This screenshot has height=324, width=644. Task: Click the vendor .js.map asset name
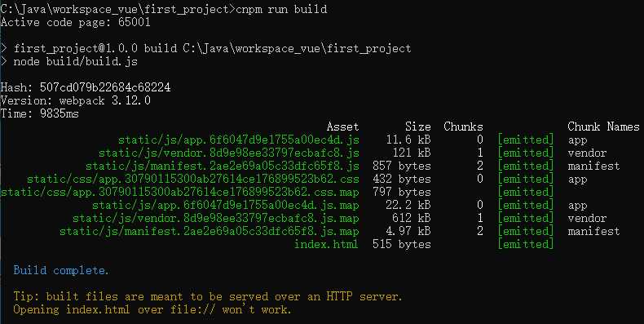[216, 219]
